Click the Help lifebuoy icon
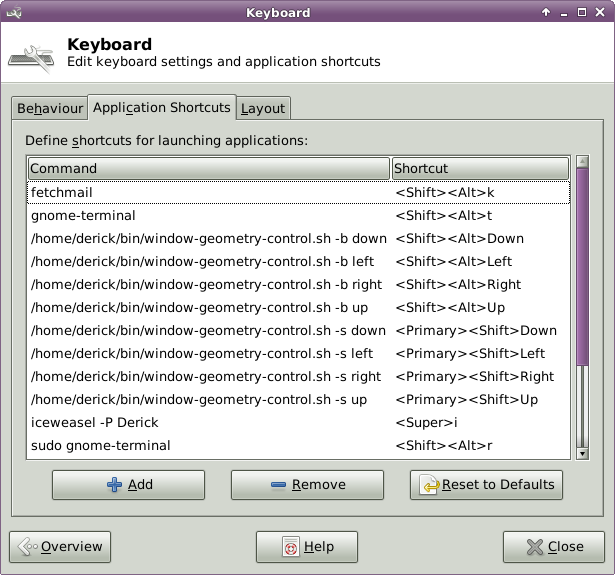Image resolution: width=615 pixels, height=575 pixels. tap(290, 547)
